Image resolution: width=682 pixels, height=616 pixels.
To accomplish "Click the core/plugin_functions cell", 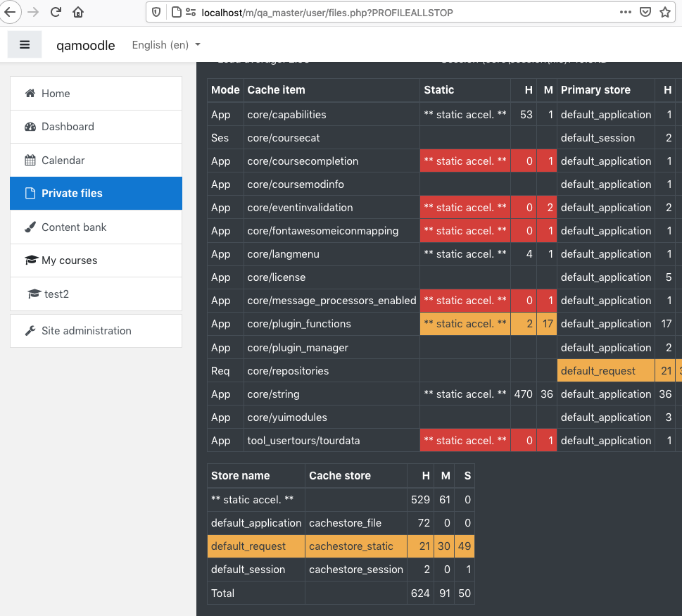I will pyautogui.click(x=331, y=324).
